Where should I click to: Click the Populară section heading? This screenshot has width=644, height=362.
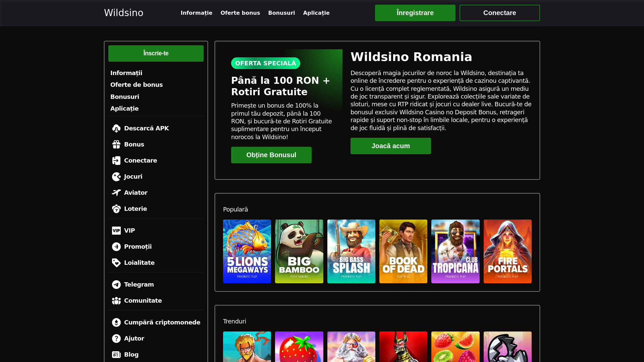click(235, 209)
